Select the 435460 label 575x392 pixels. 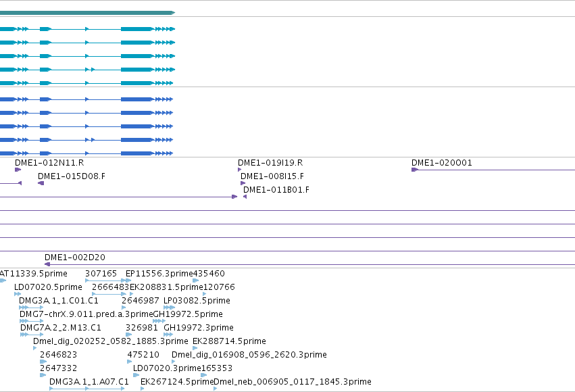[209, 274]
